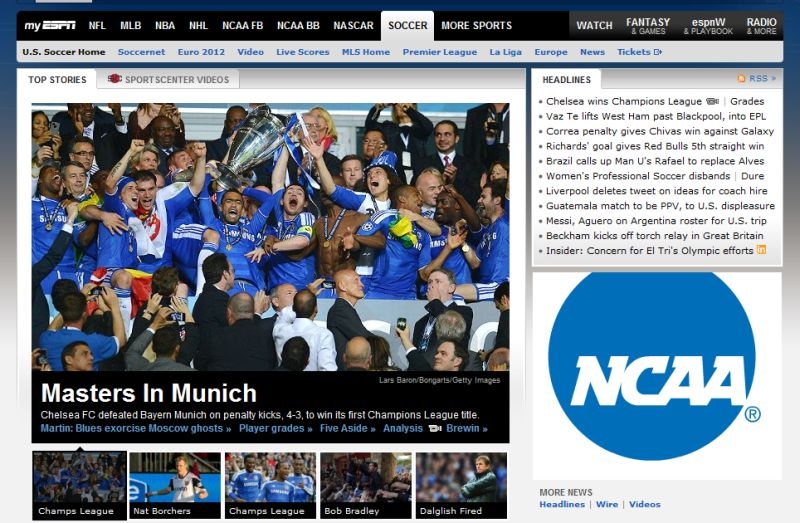
Task: Select the Nat Borchers thumbnail
Action: pyautogui.click(x=175, y=485)
